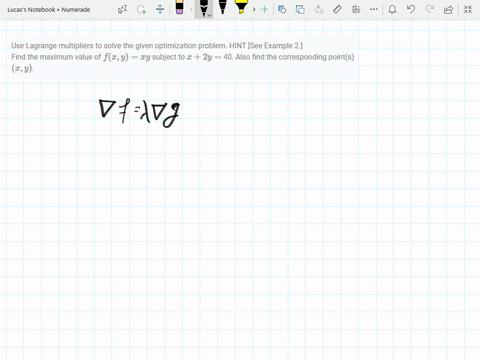The image size is (480, 360).
Task: Click the insert space tool
Action: pyautogui.click(x=160, y=9)
